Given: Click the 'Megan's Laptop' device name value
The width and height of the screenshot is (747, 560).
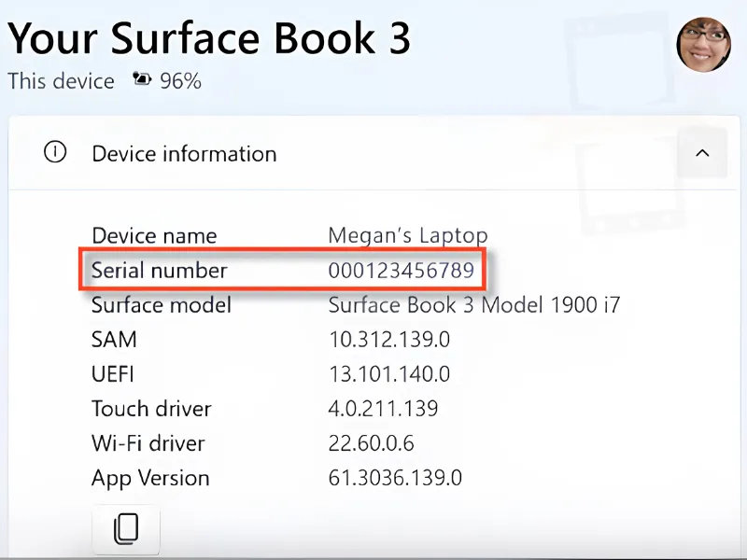Looking at the screenshot, I should pos(408,236).
